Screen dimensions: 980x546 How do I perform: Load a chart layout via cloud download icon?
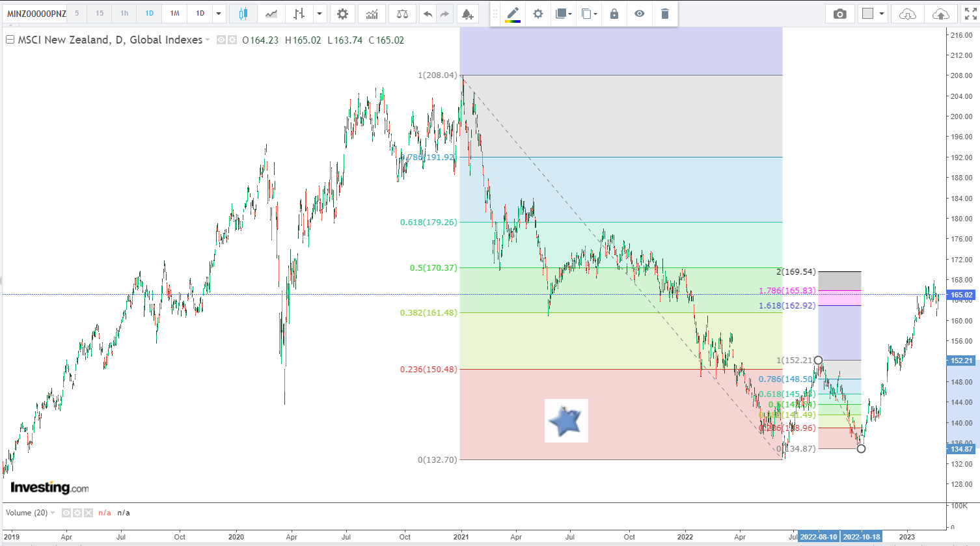[907, 14]
